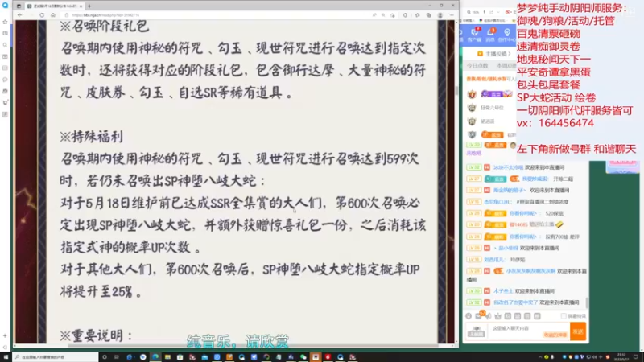The width and height of the screenshot is (644, 362).
Task: Open the star favorites icon in left sidebar
Action: click(x=5, y=22)
